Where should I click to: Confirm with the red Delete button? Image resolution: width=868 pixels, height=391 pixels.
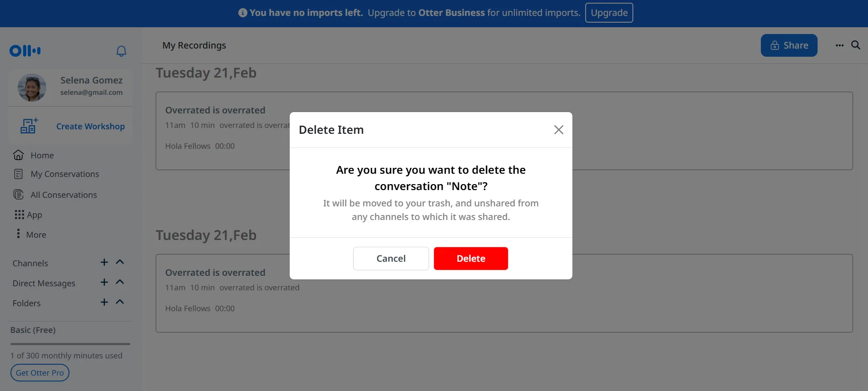click(x=470, y=259)
